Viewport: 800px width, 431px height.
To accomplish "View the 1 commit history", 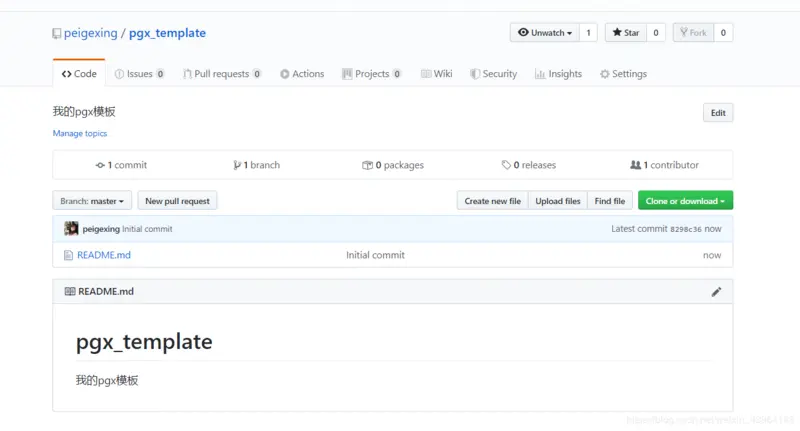I will coord(121,165).
